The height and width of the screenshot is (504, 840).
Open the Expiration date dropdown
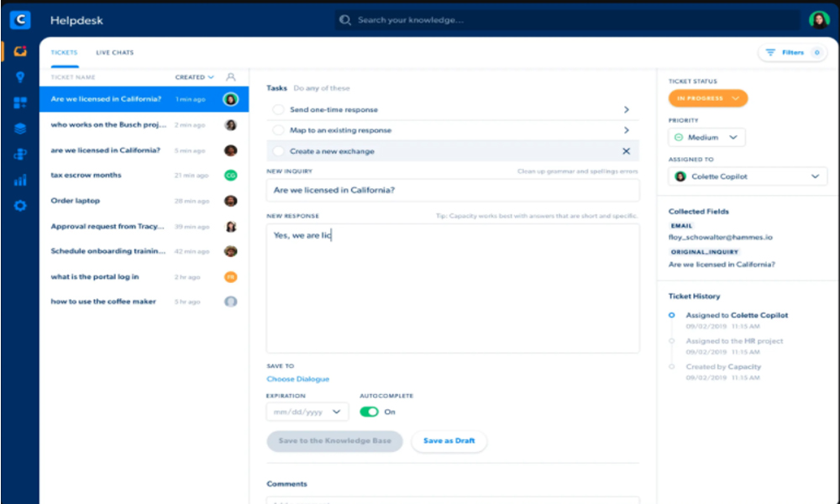(307, 412)
